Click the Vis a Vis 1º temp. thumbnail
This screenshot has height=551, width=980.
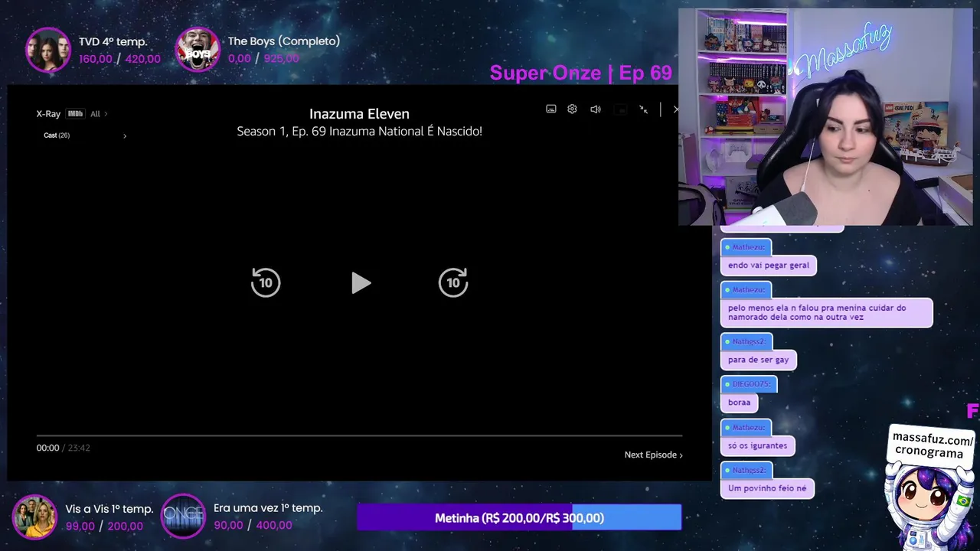(x=34, y=517)
